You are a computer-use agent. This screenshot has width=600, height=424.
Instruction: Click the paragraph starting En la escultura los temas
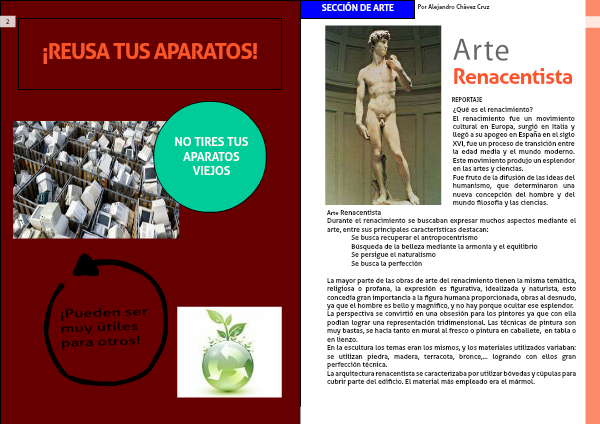tap(452, 356)
